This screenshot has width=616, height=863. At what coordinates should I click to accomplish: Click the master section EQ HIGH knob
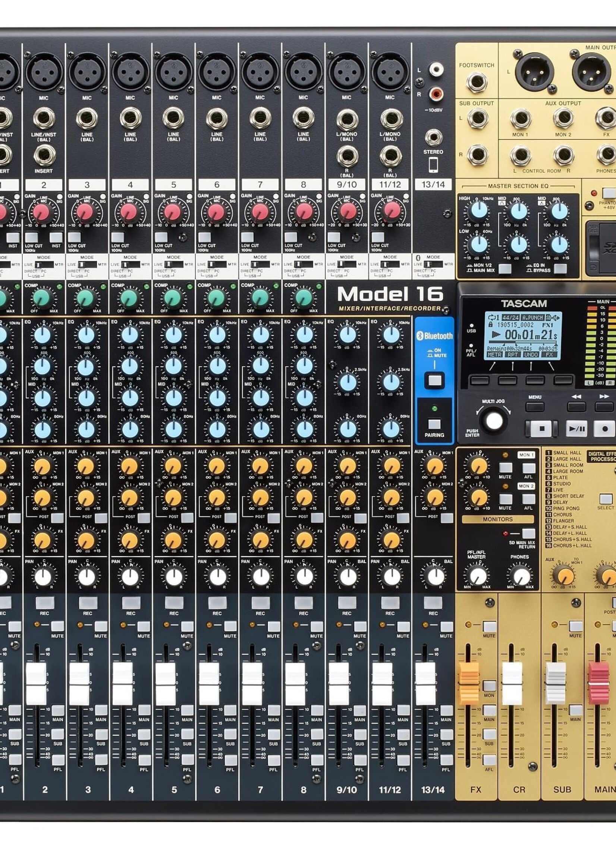tap(479, 210)
